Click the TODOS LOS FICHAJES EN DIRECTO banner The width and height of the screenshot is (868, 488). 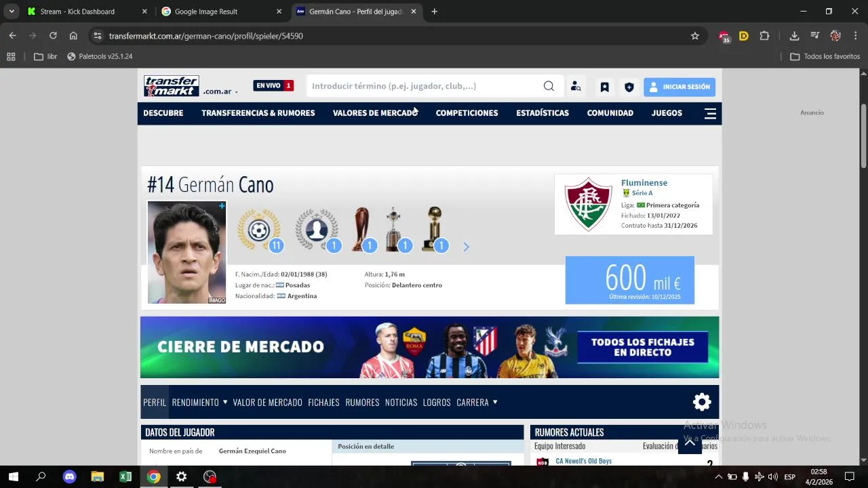[x=643, y=347]
